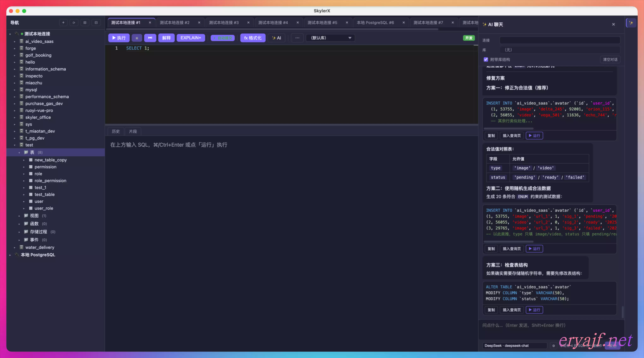Click 运行 under the second INSERT code block
The width and height of the screenshot is (644, 358).
[x=534, y=248]
